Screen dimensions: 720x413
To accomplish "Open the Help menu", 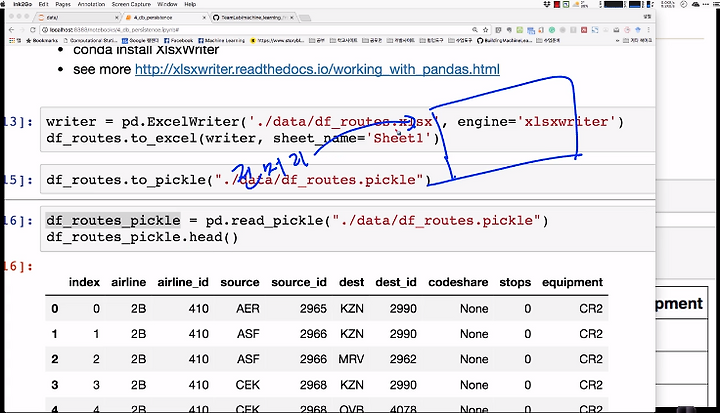I will (190, 4).
